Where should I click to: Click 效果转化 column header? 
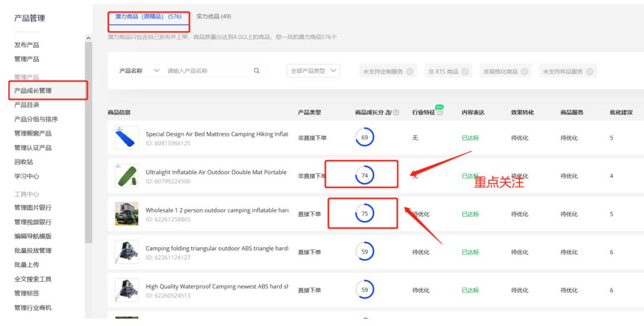click(522, 112)
